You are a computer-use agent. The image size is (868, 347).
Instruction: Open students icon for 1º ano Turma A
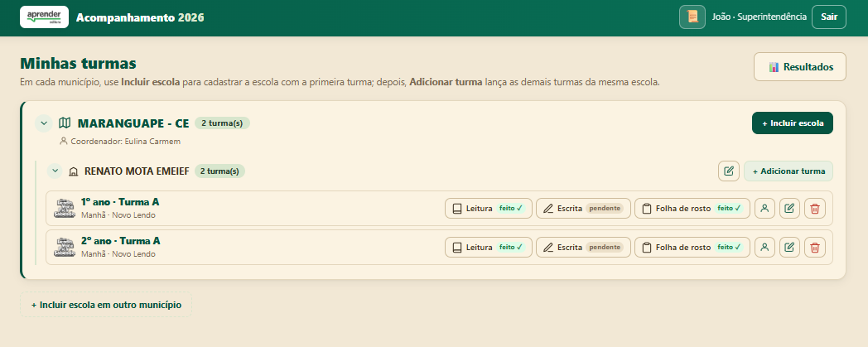coord(764,209)
